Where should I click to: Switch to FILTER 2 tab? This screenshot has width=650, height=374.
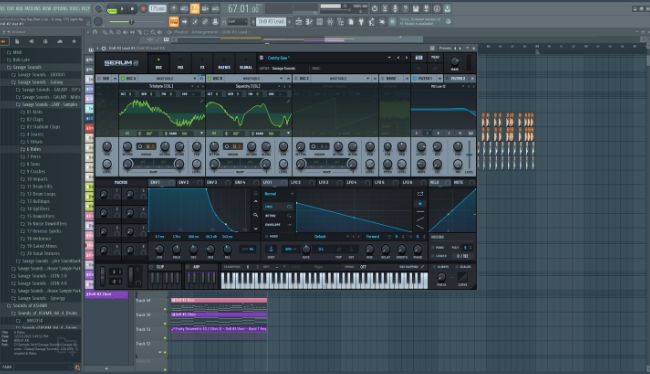coord(458,78)
